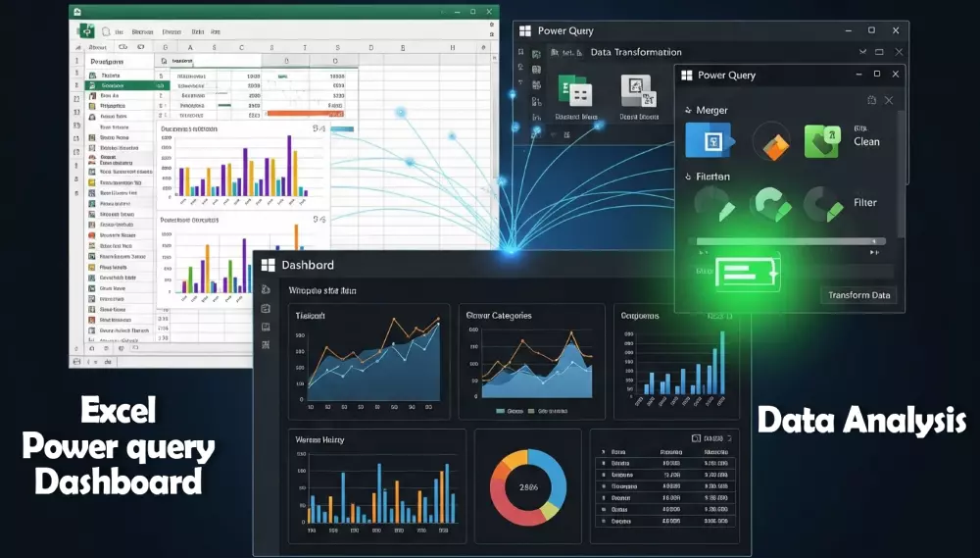Click the first Dashboard sidebar icon

(266, 289)
